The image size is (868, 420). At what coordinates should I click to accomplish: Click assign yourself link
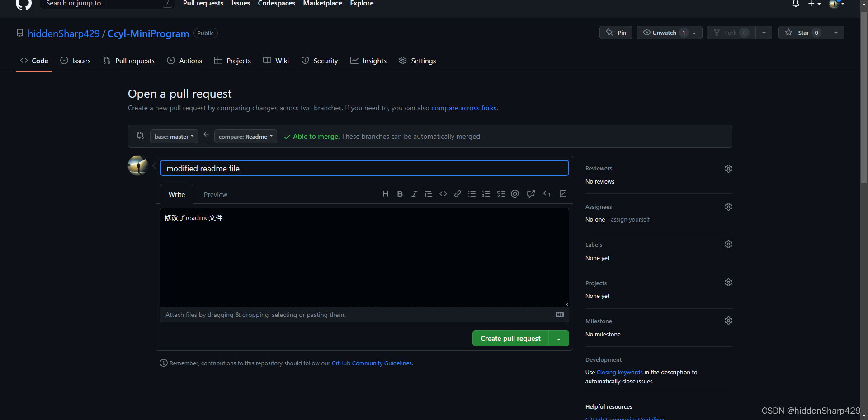tap(630, 220)
